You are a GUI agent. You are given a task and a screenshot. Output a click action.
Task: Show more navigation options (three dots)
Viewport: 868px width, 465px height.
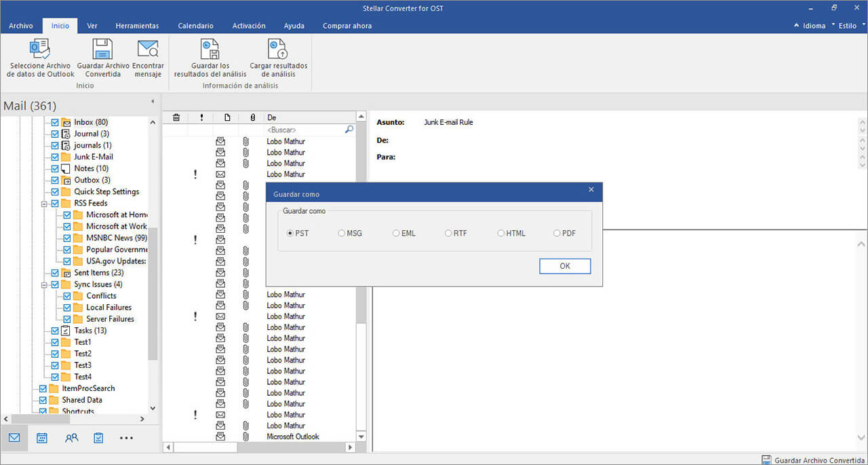tap(126, 439)
